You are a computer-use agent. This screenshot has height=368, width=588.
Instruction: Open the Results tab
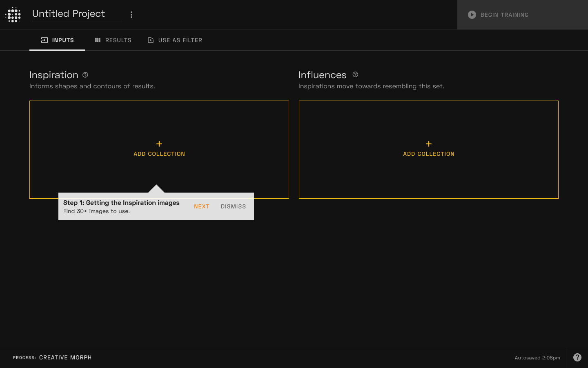click(113, 40)
